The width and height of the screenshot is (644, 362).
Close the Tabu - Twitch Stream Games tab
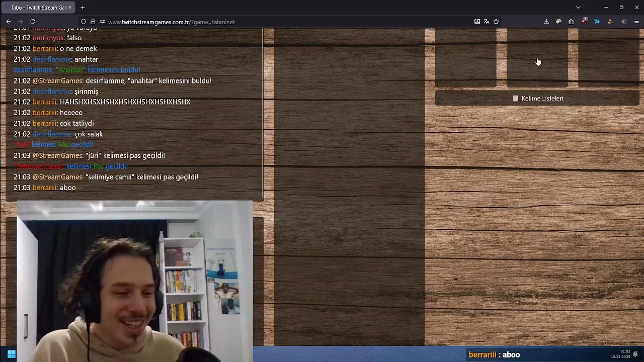pos(70,8)
